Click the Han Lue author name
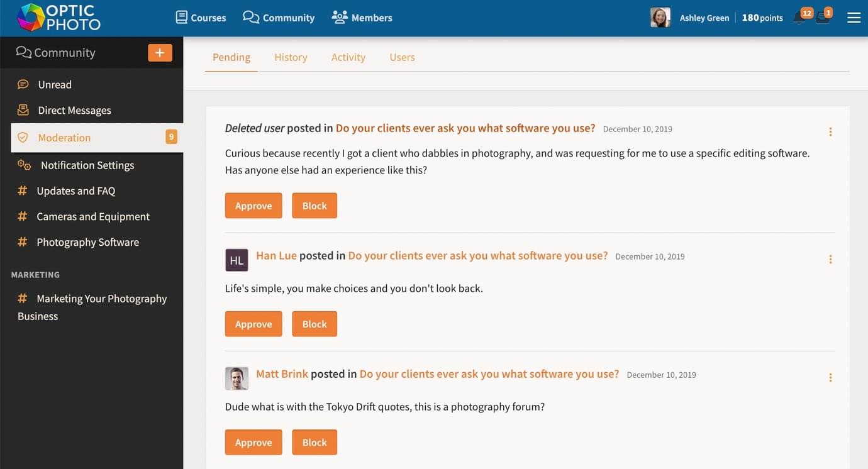The width and height of the screenshot is (868, 469). (276, 256)
